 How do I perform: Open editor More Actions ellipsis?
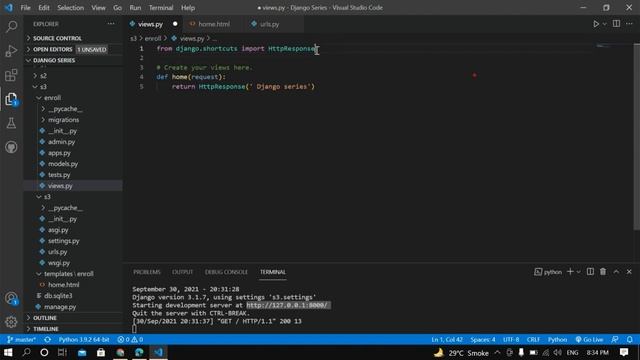pos(629,24)
